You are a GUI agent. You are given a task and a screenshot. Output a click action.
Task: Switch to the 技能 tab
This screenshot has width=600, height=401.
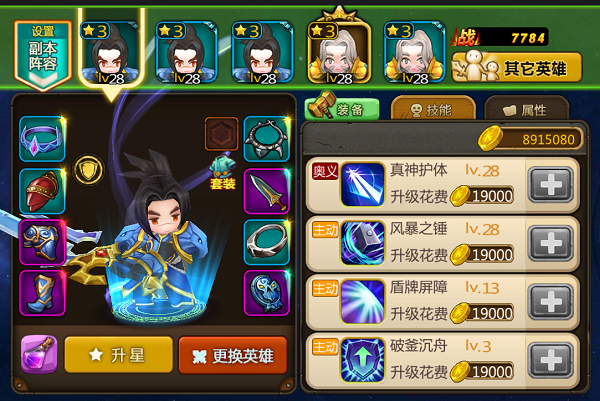point(433,110)
